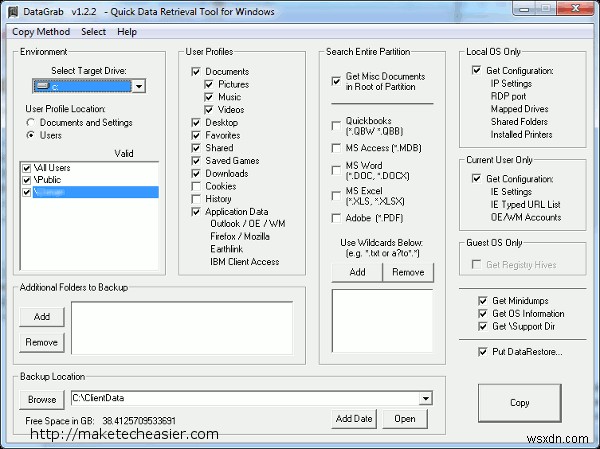Click Add in Additional Folders to Backup
The height and width of the screenshot is (449, 600).
[42, 317]
